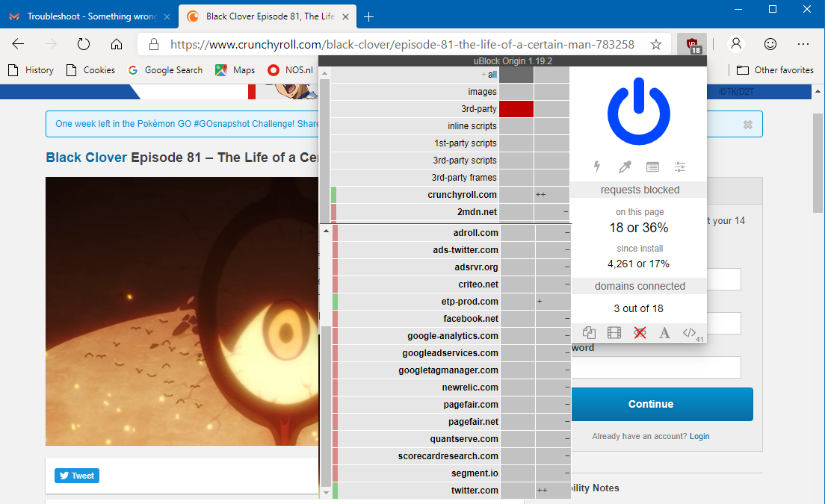Open uBlock dashboard sliders icon
This screenshot has width=825, height=504.
click(x=680, y=167)
